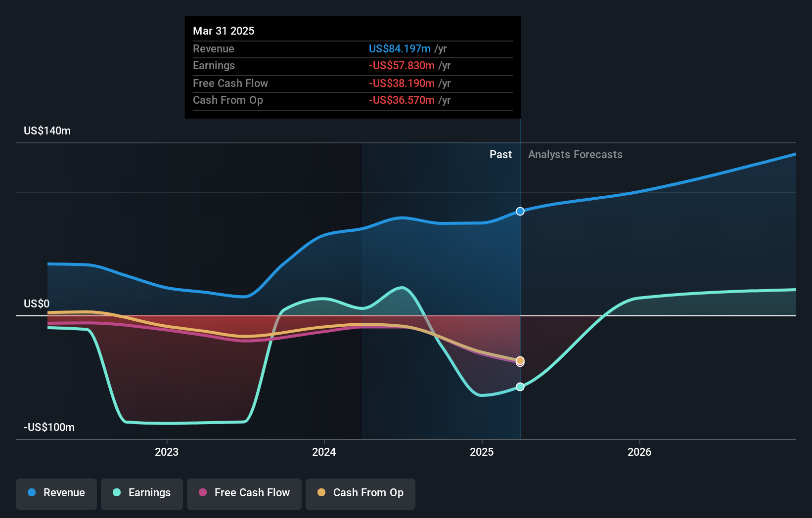The height and width of the screenshot is (518, 812).
Task: Click the -US$57.830m earnings value
Action: pos(402,65)
